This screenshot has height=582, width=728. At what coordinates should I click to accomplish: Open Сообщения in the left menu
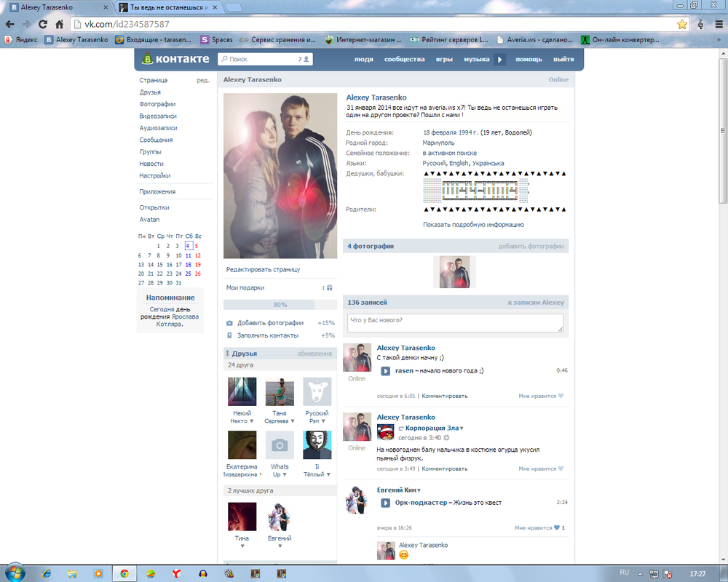[x=156, y=140]
